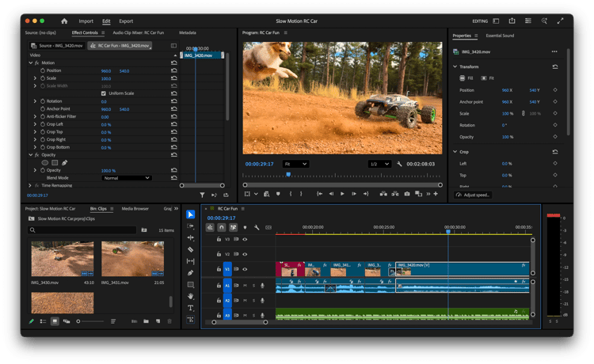Switch to Import mode

coord(86,21)
